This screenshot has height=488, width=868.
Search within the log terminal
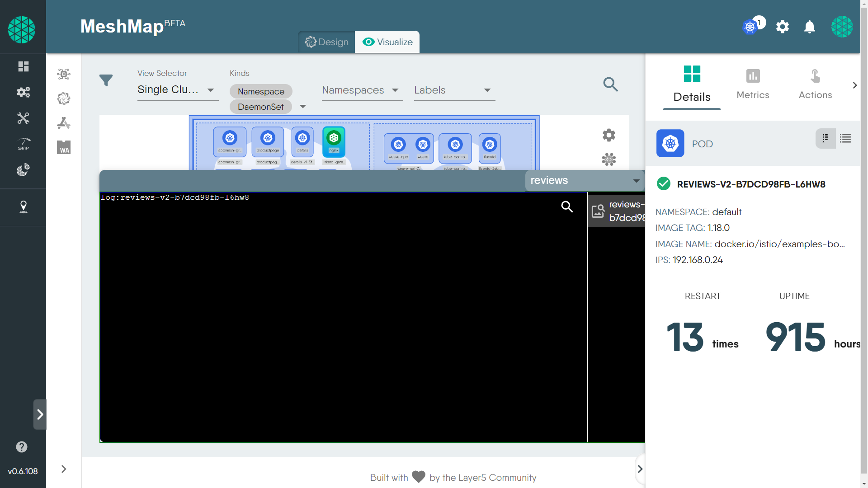567,207
